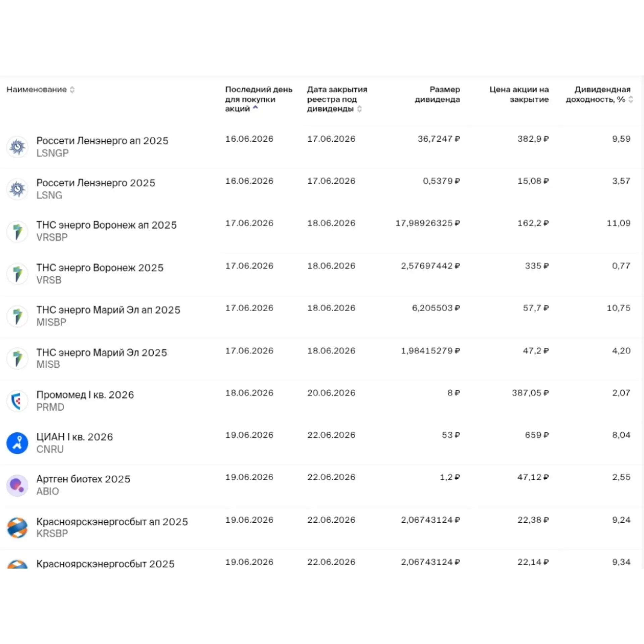Screen dimensions: 644x644
Task: Click dividend yield value 8,04
Action: click(621, 435)
